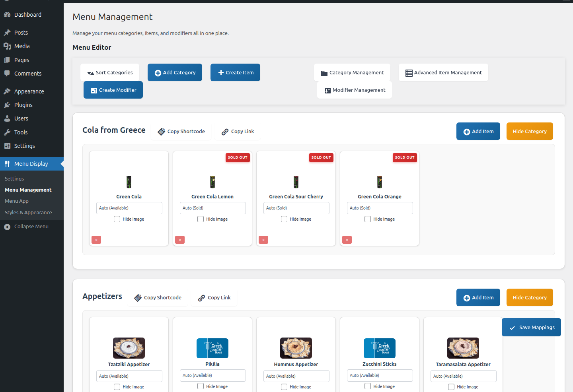Open the Media library from the sidebar
The width and height of the screenshot is (573, 392).
click(21, 46)
